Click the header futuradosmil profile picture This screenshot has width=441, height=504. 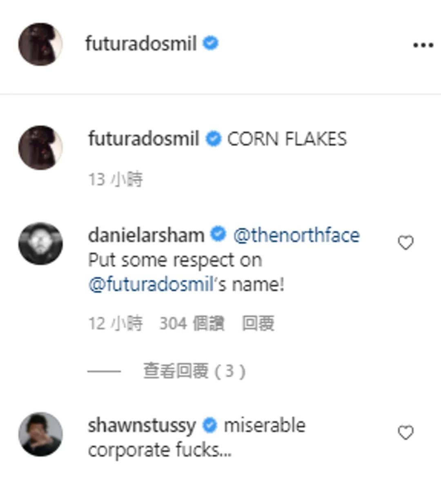pos(40,44)
